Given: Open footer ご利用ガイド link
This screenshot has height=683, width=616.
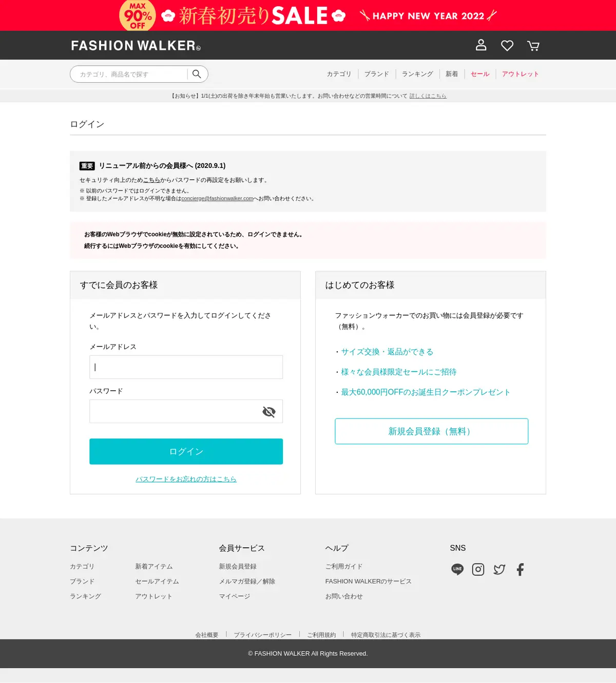Looking at the screenshot, I should pyautogui.click(x=344, y=566).
